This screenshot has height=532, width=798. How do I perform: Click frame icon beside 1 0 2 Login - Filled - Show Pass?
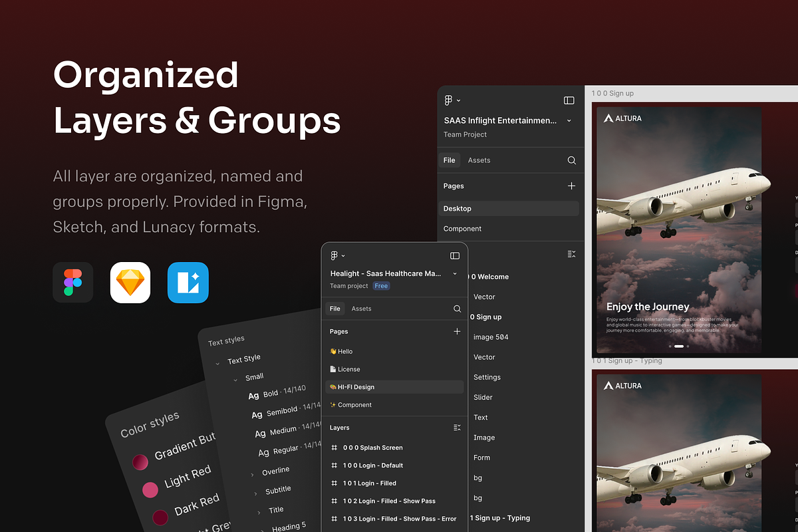[334, 501]
